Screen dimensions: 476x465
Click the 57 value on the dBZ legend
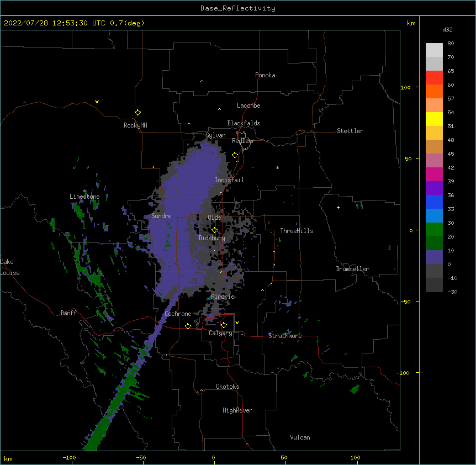click(451, 99)
